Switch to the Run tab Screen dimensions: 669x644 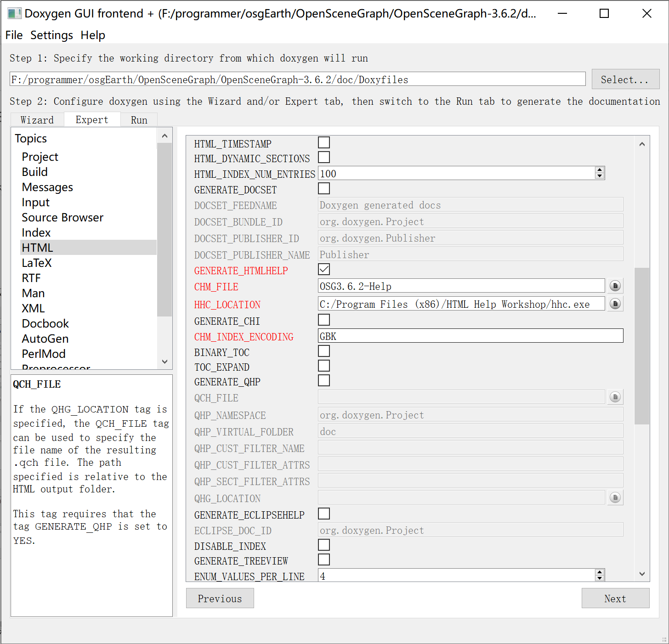click(139, 120)
